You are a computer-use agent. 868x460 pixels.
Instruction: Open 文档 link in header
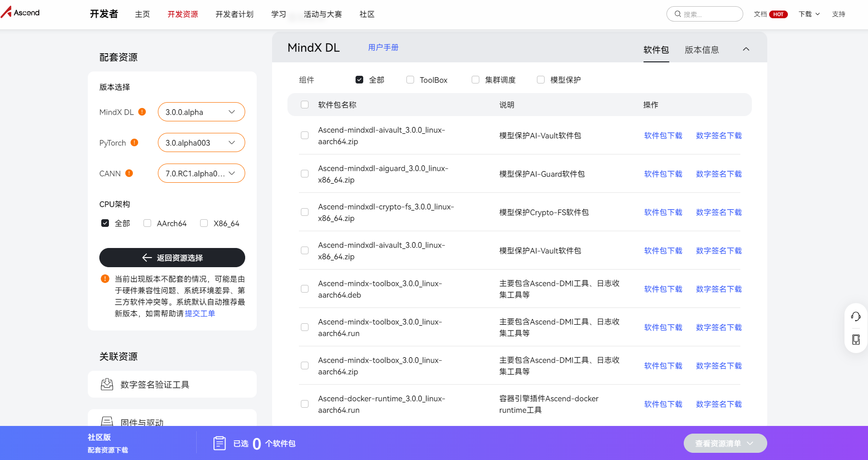pyautogui.click(x=761, y=14)
